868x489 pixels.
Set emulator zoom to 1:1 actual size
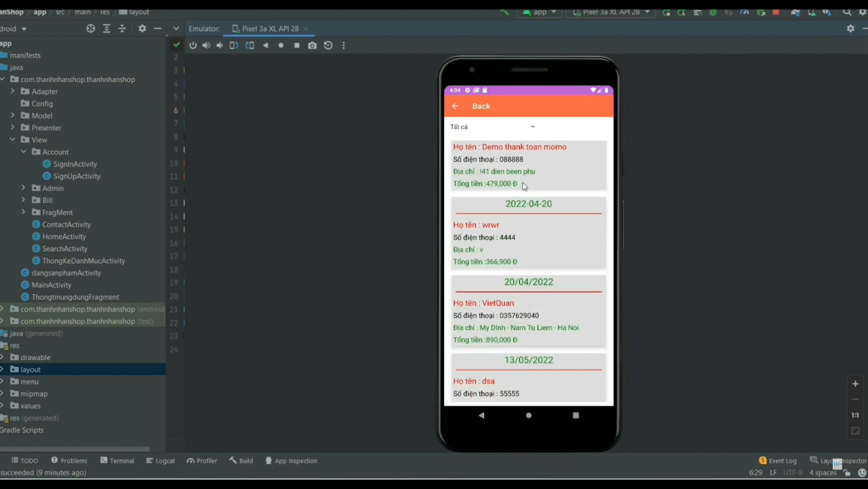click(856, 415)
